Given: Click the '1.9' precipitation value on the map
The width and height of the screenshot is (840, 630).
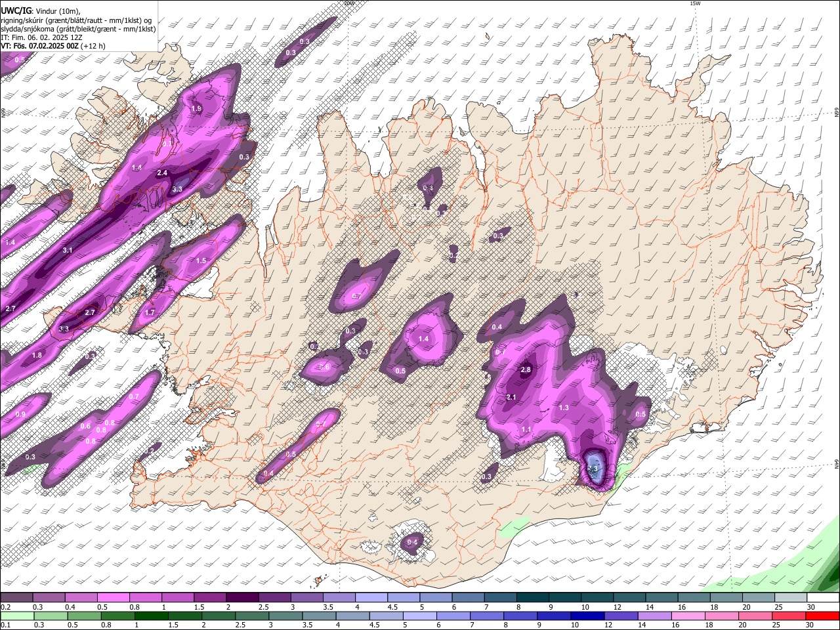Looking at the screenshot, I should (x=196, y=109).
